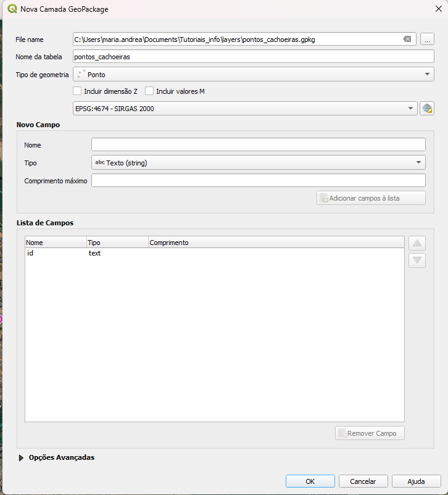Expand Opções Avançadas section
This screenshot has width=448, height=495.
click(x=22, y=458)
